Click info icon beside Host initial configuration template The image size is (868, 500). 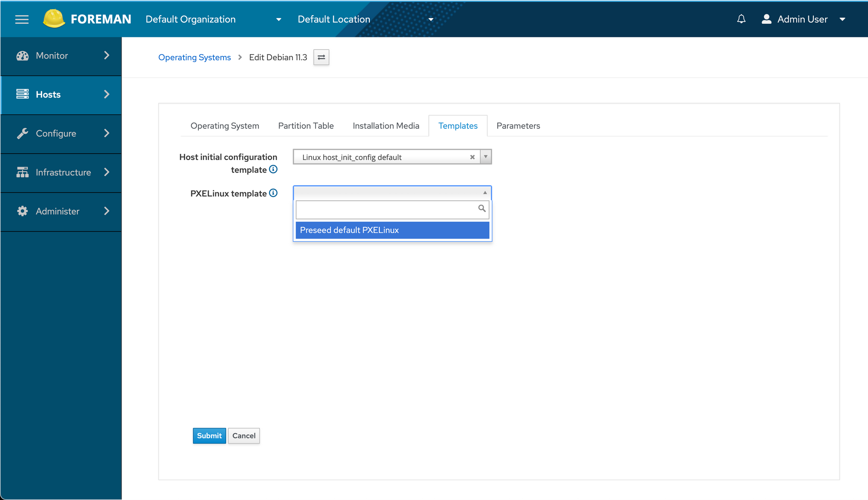(x=273, y=169)
